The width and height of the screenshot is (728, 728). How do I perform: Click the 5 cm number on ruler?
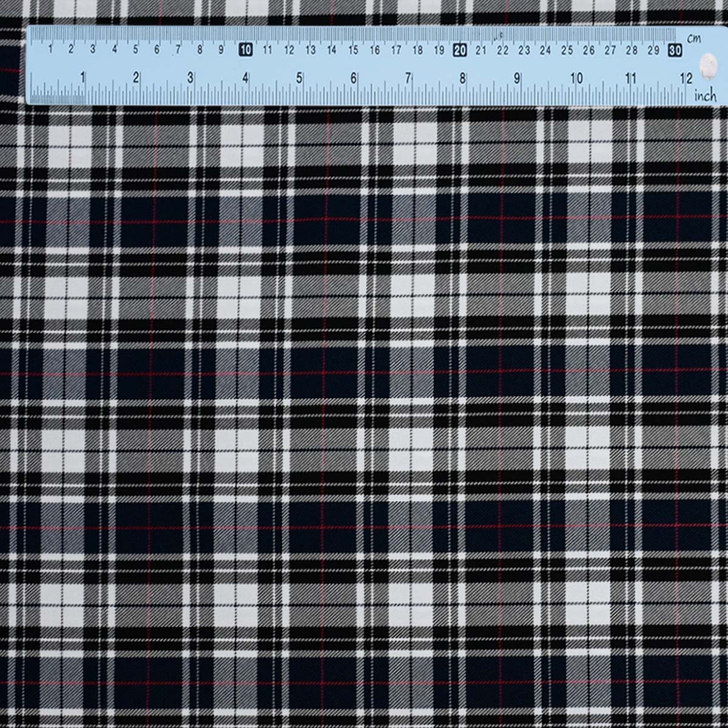point(135,50)
